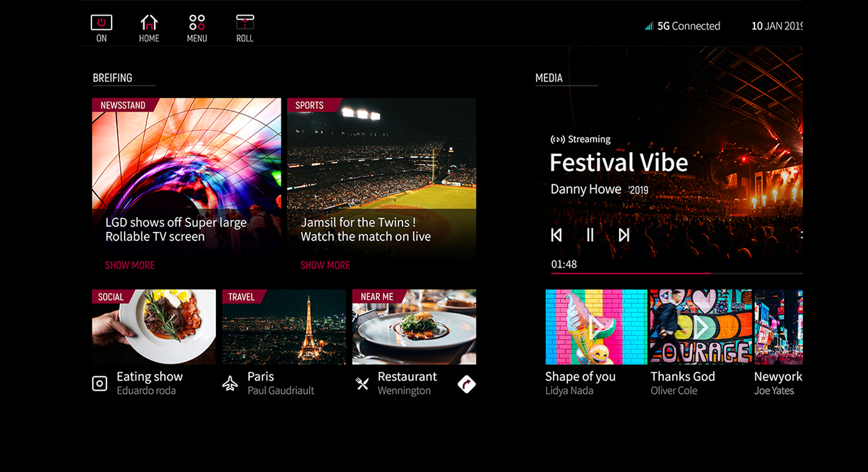Click the directions arrow beside Restaurant
868x472 pixels.
point(467,384)
